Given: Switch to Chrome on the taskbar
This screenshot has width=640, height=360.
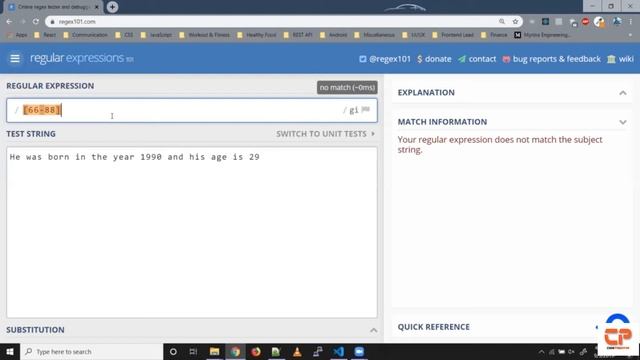Looking at the screenshot, I should pyautogui.click(x=235, y=351).
